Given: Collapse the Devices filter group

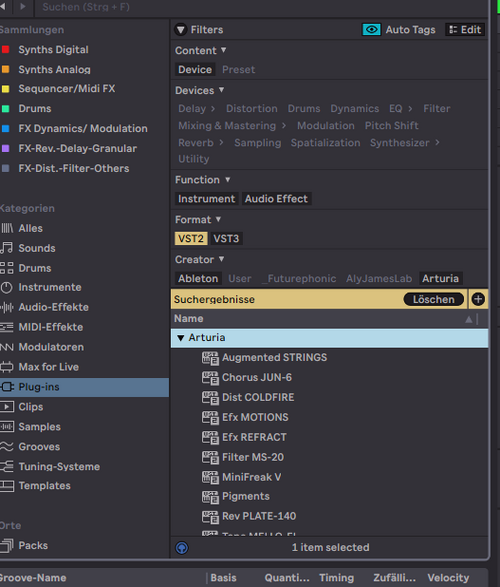Looking at the screenshot, I should tap(221, 90).
